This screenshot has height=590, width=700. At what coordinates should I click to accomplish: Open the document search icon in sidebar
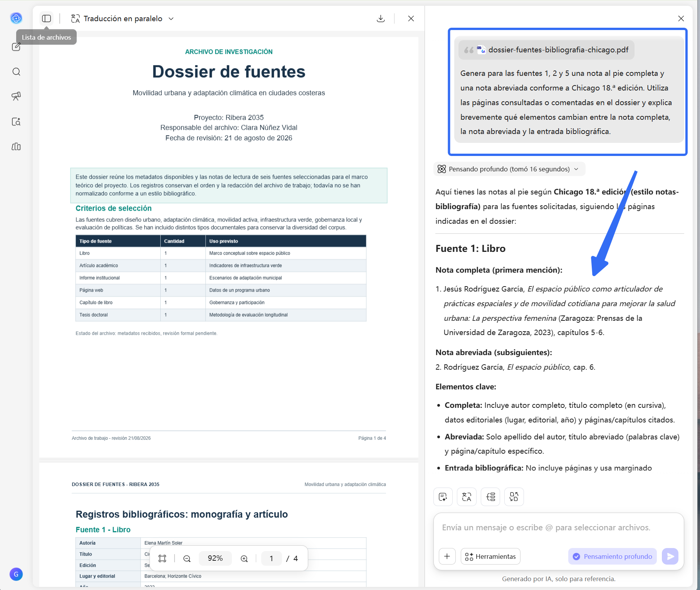[x=16, y=122]
